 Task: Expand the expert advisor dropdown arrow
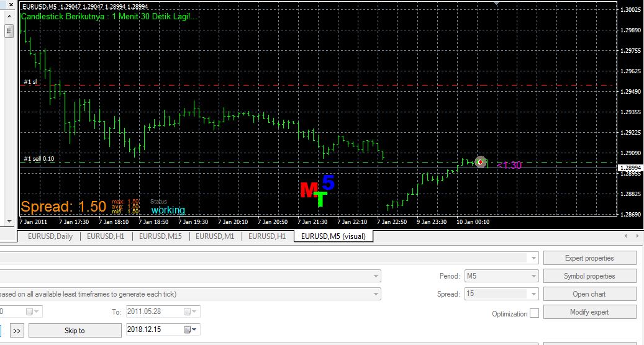click(533, 258)
